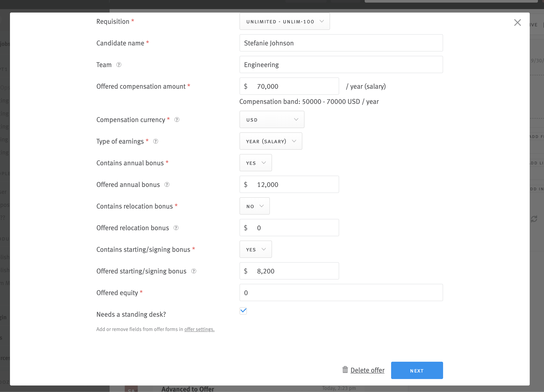The width and height of the screenshot is (544, 392).
Task: Click the help icon beside Compensation currency
Action: coord(177,120)
